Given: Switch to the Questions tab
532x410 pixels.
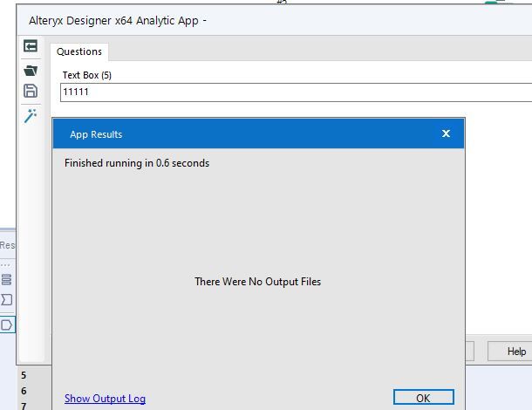Looking at the screenshot, I should click(x=79, y=51).
